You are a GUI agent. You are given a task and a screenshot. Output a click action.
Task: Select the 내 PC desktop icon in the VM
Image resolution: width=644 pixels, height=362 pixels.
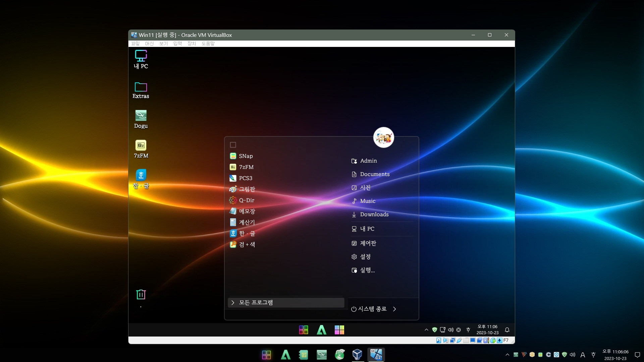[141, 59]
